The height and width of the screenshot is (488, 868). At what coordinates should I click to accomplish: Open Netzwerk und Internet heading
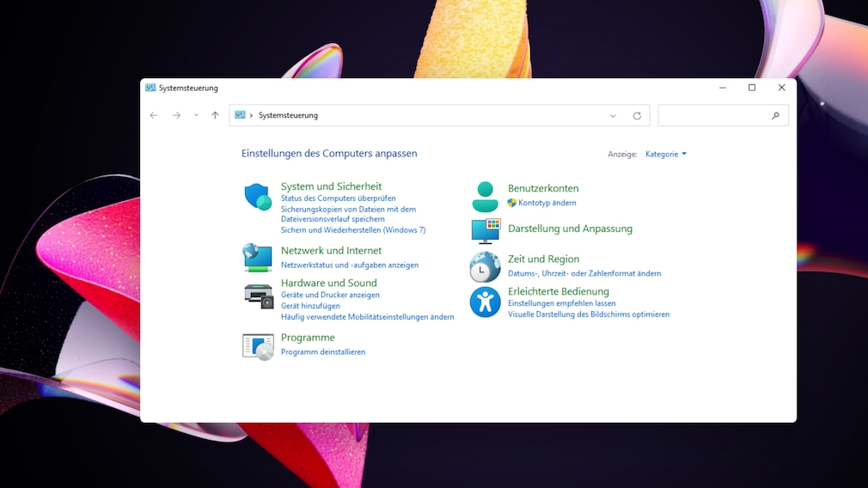[331, 251]
